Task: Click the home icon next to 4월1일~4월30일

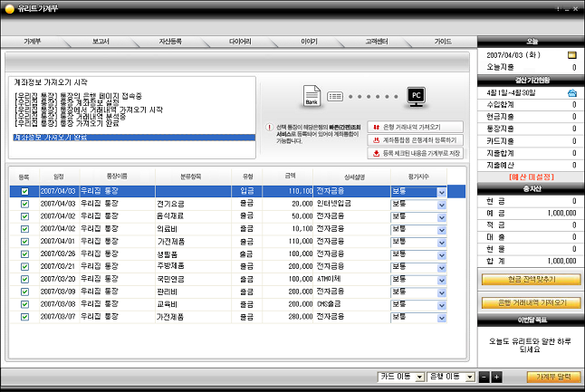Action: coord(572,93)
